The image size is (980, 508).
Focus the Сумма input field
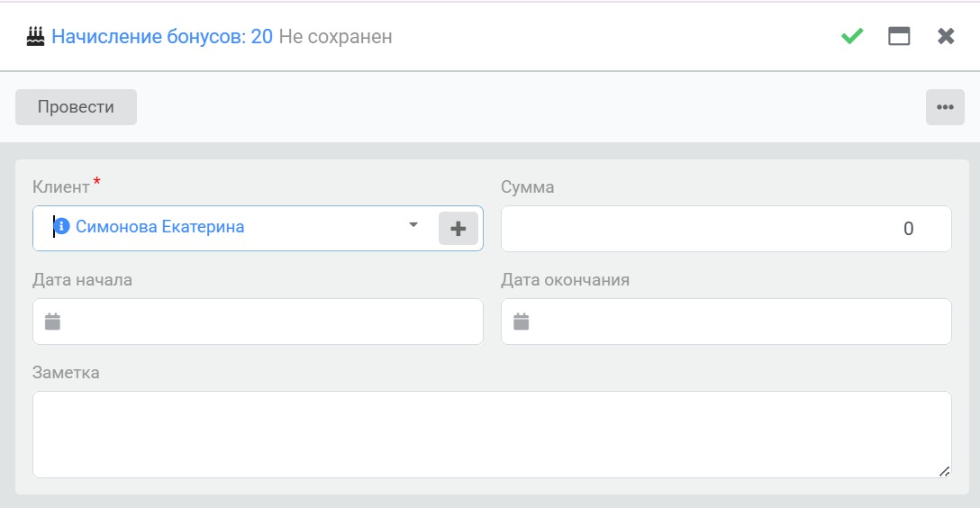tap(726, 229)
